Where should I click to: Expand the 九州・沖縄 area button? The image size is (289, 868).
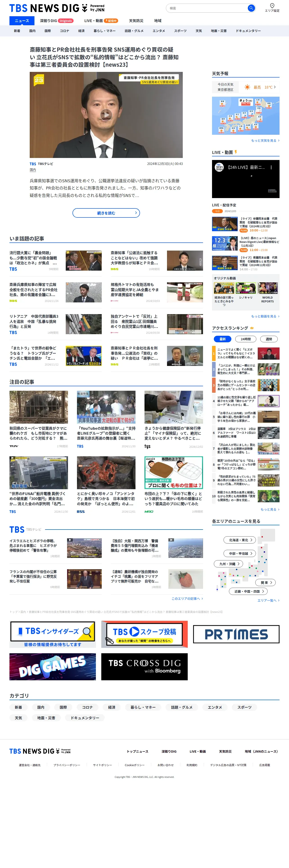[228, 564]
